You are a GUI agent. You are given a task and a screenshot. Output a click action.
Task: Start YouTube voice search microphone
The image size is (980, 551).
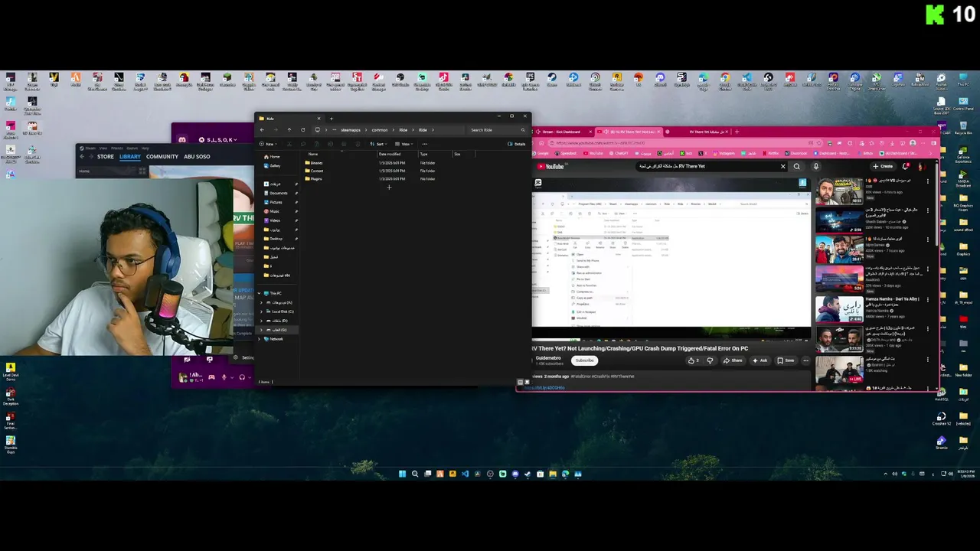pyautogui.click(x=816, y=166)
